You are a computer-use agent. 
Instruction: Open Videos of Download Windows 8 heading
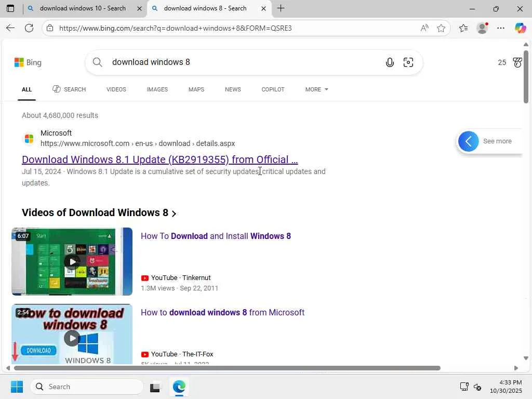coord(95,212)
